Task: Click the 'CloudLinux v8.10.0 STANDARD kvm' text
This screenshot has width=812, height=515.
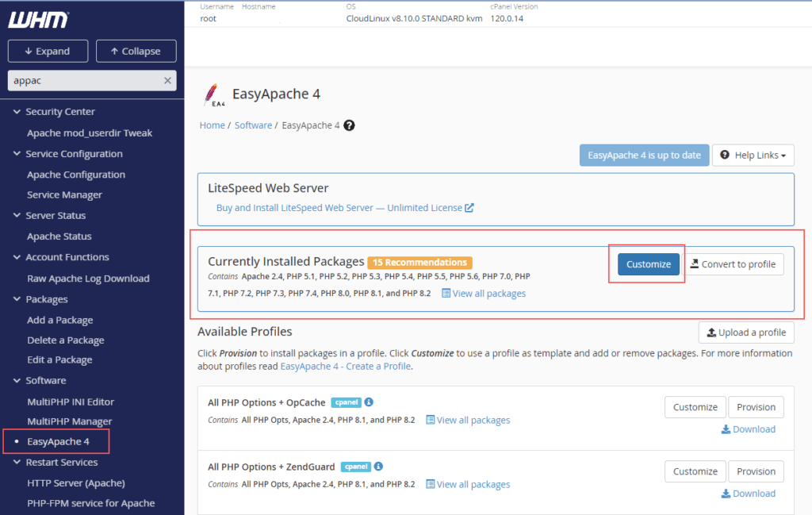Action: coord(414,19)
